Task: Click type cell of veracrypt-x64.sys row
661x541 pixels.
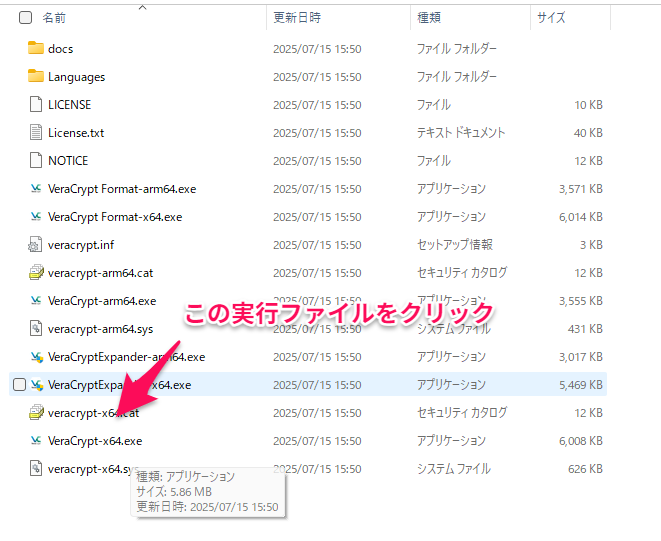Action: pyautogui.click(x=454, y=468)
